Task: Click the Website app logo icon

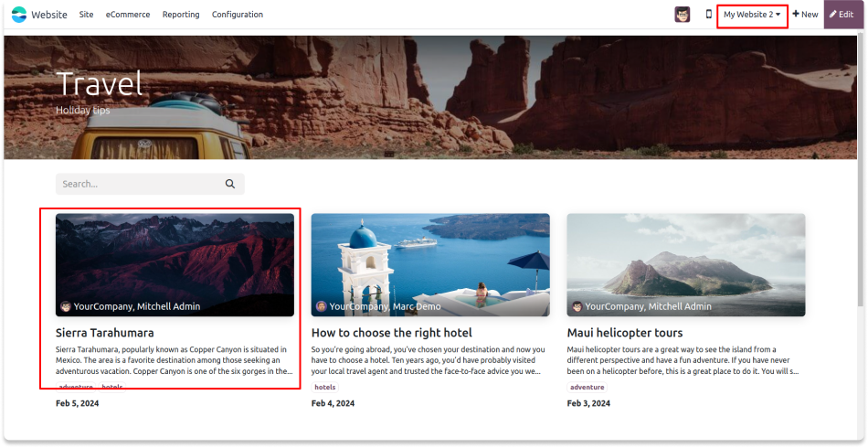Action: pos(19,15)
